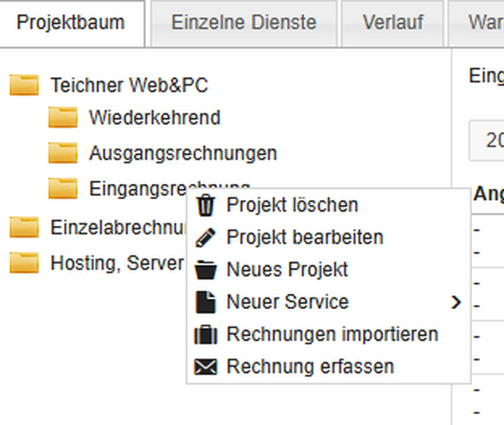Click the pencil icon for Projekt bearbeiten
Screen dimensions: 504x425
point(205,238)
